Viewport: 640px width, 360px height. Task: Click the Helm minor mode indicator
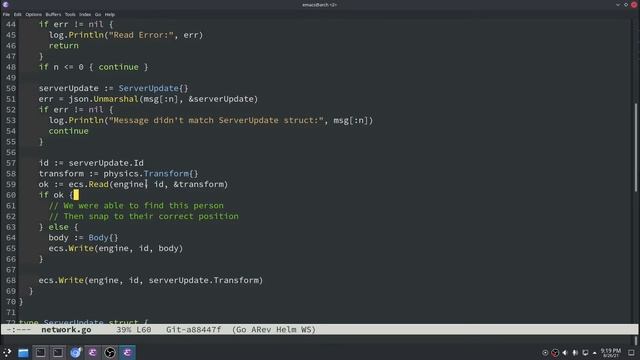[x=286, y=330]
